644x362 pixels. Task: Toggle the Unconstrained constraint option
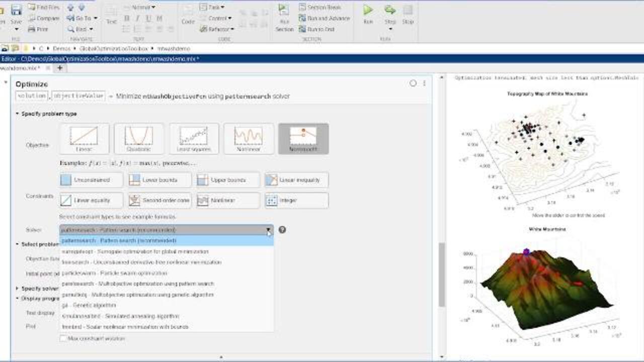pyautogui.click(x=91, y=180)
